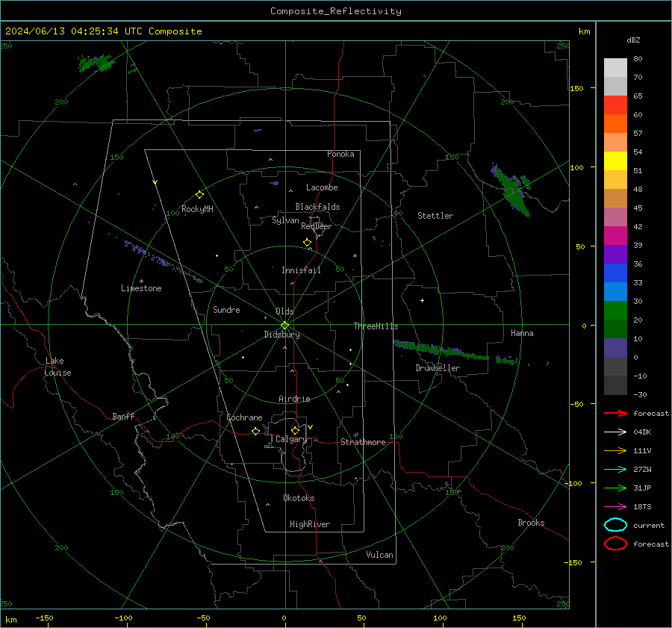
Task: Click the Limestone map label
Action: [141, 288]
